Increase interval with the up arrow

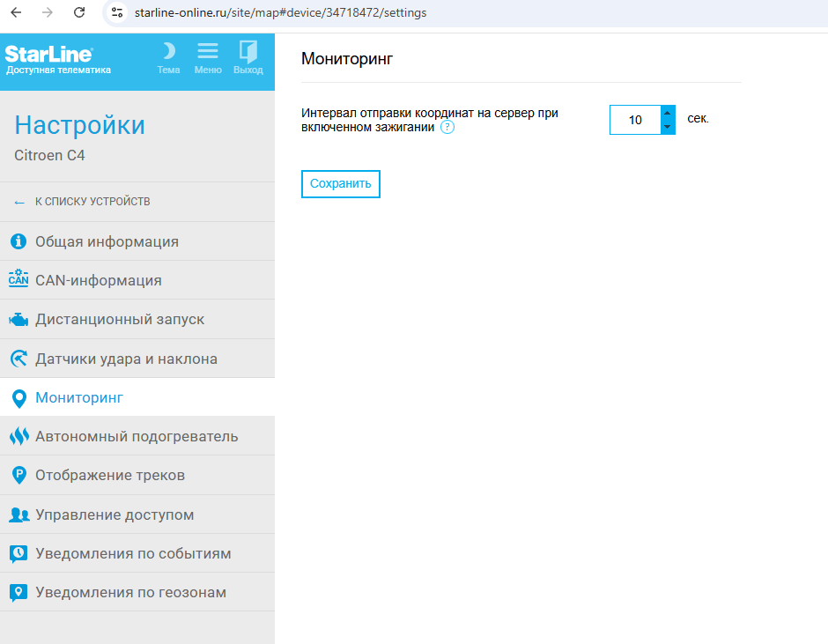(668, 113)
